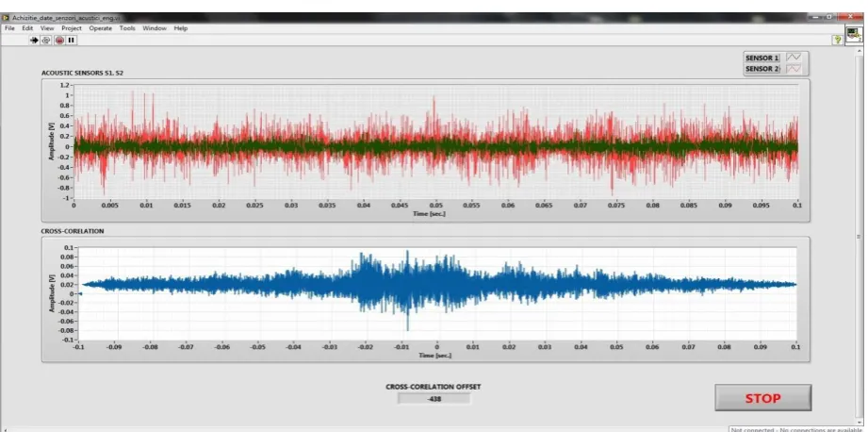The width and height of the screenshot is (868, 432).
Task: Click the SENSOR 2 plot swatch in legend
Action: (794, 69)
